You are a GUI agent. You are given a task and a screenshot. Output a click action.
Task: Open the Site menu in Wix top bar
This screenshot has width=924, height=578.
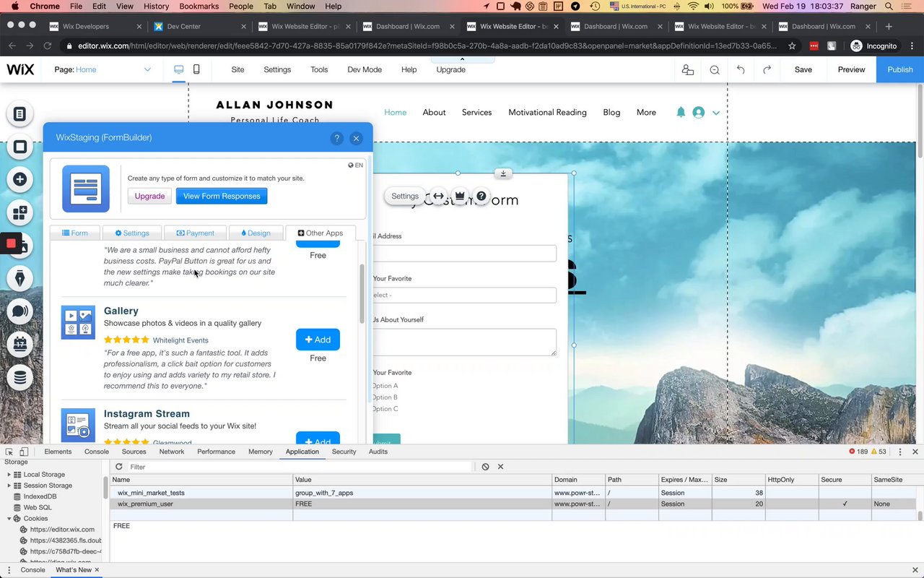point(237,70)
